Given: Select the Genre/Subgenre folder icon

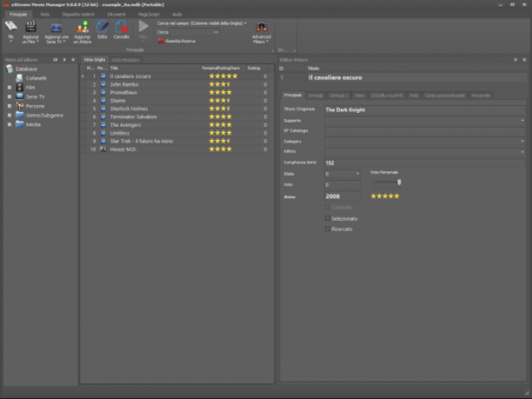Looking at the screenshot, I should click(x=20, y=115).
